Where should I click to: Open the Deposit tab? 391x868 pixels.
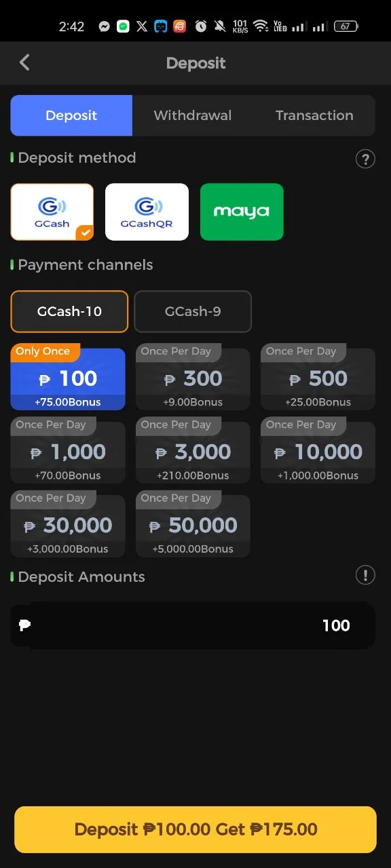pos(71,115)
